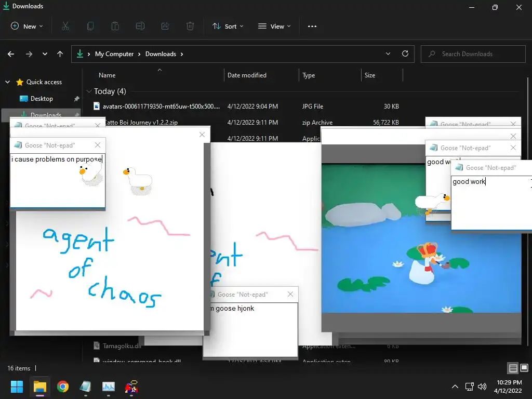Click the Cut scissors icon in toolbar
The image size is (532, 399).
point(65,26)
